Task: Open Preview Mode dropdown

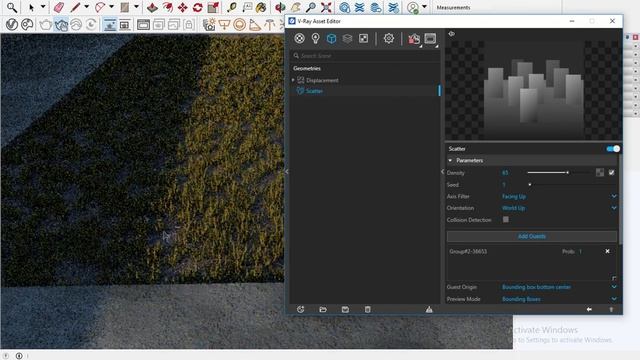Action: click(559, 299)
